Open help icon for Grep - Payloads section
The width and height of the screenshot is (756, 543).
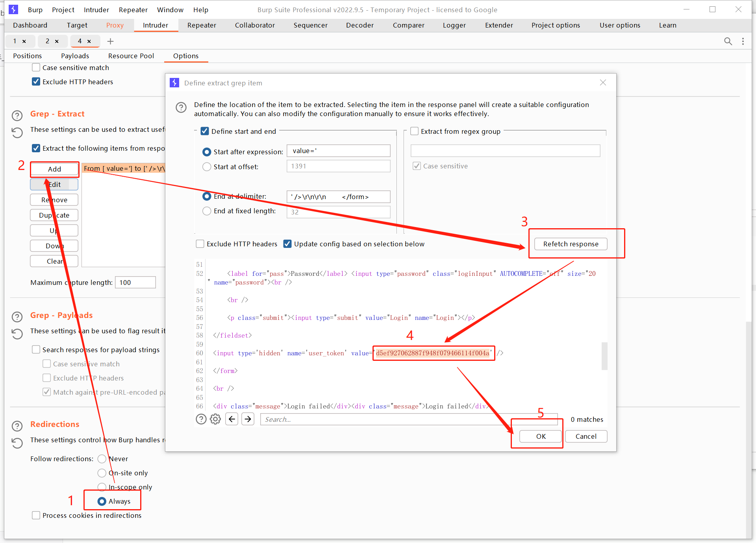pyautogui.click(x=17, y=317)
